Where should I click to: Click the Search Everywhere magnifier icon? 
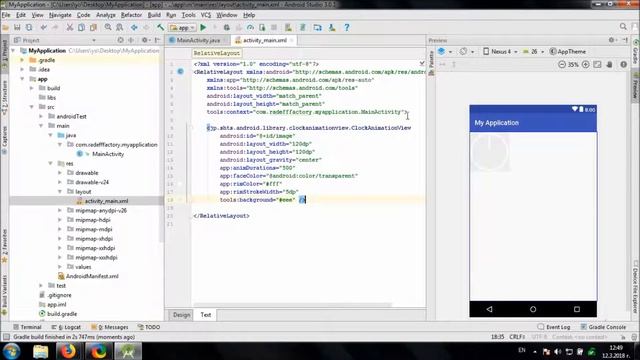(x=623, y=27)
